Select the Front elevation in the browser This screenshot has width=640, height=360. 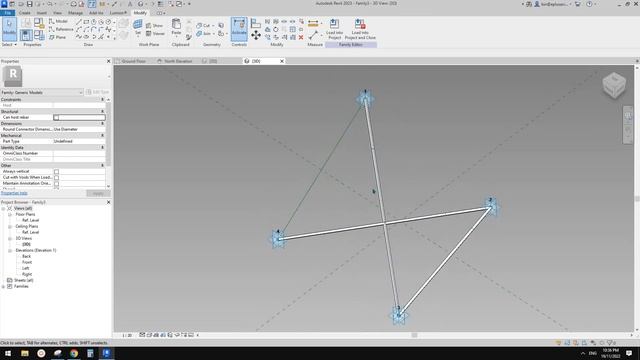click(27, 262)
